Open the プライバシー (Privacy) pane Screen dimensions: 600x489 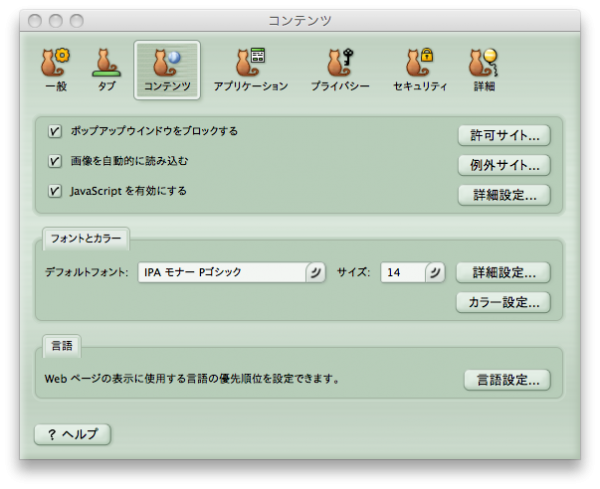coord(340,70)
